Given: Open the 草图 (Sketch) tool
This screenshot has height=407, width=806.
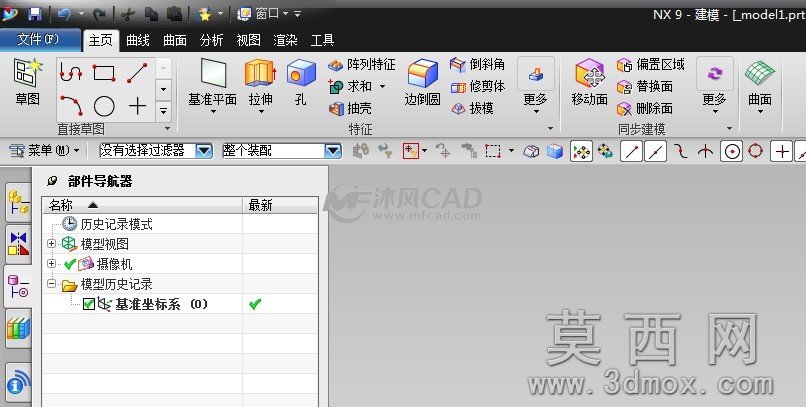Looking at the screenshot, I should (x=27, y=82).
